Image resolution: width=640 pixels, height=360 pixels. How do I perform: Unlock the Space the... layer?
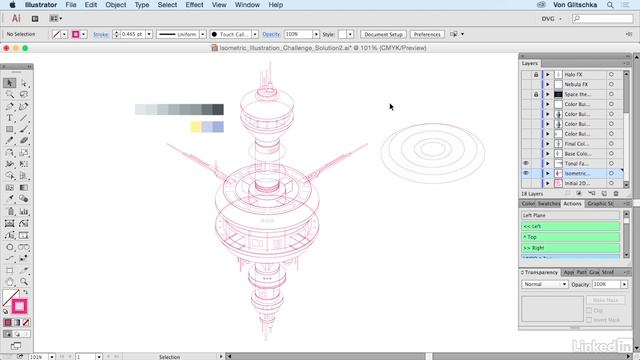pyautogui.click(x=536, y=94)
